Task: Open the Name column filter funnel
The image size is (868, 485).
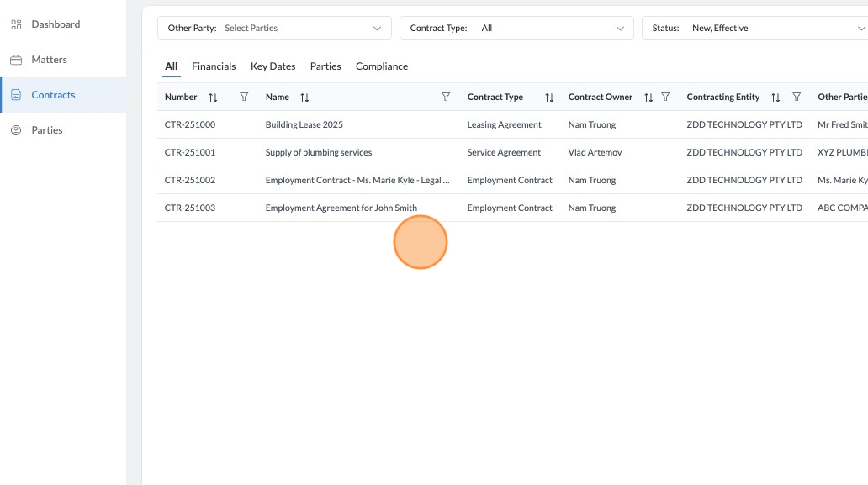Action: (446, 98)
